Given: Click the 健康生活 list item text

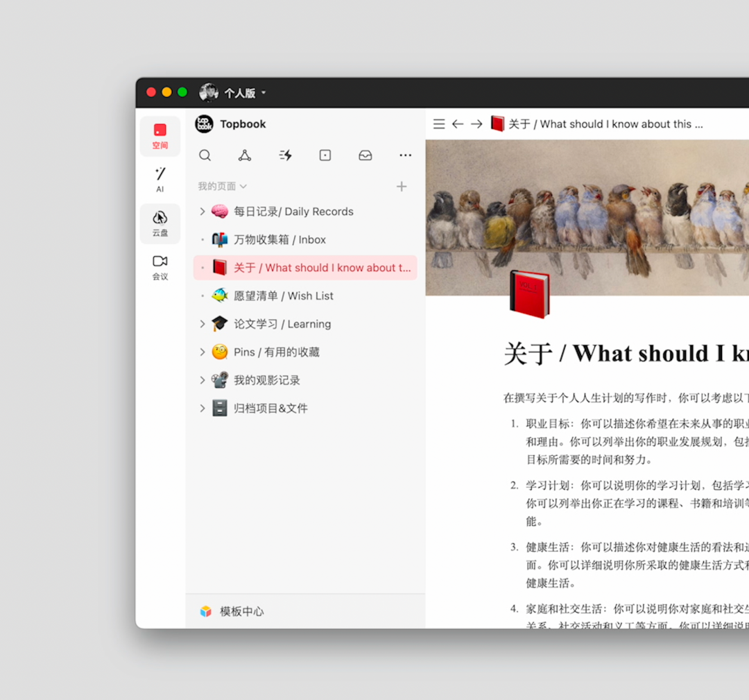Looking at the screenshot, I should click(x=637, y=565).
